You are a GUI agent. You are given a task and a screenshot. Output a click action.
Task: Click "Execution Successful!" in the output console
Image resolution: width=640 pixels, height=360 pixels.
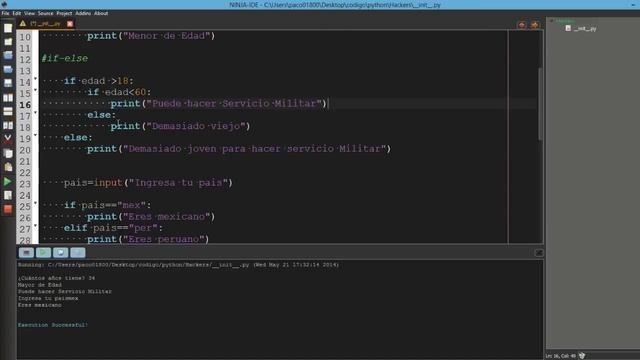[53, 325]
